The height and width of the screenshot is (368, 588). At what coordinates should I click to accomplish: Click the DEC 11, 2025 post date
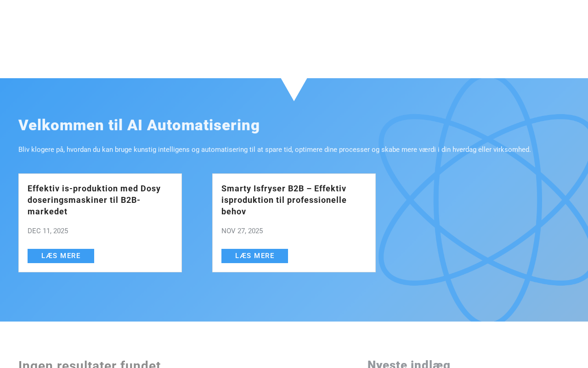point(48,231)
